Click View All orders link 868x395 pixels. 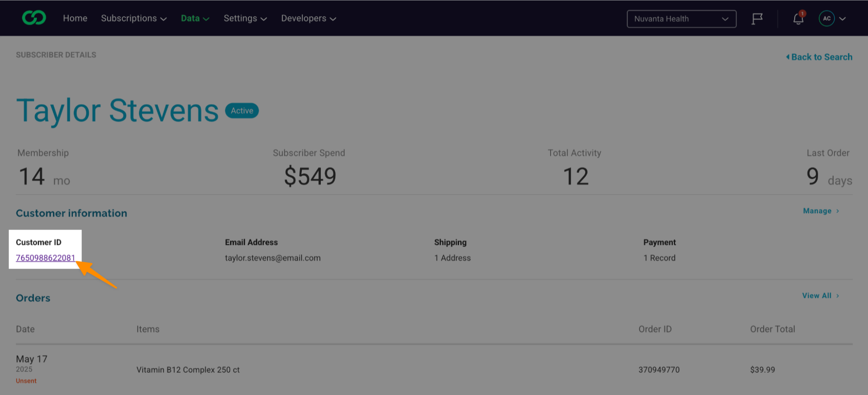click(x=821, y=296)
